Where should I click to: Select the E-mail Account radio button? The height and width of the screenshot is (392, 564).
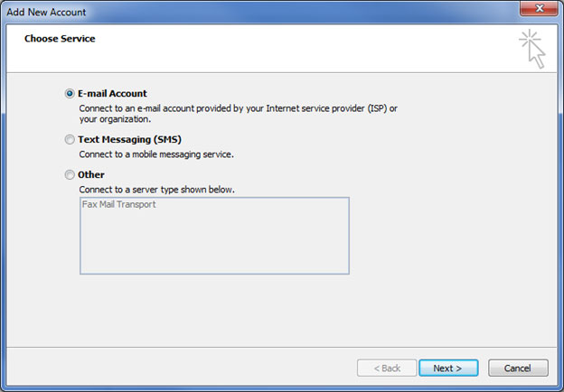(x=70, y=94)
